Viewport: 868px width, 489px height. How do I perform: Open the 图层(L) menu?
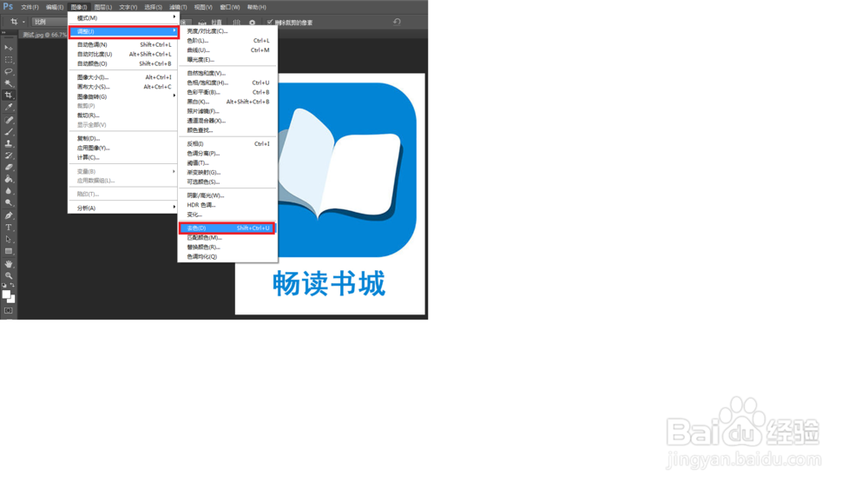(x=103, y=7)
